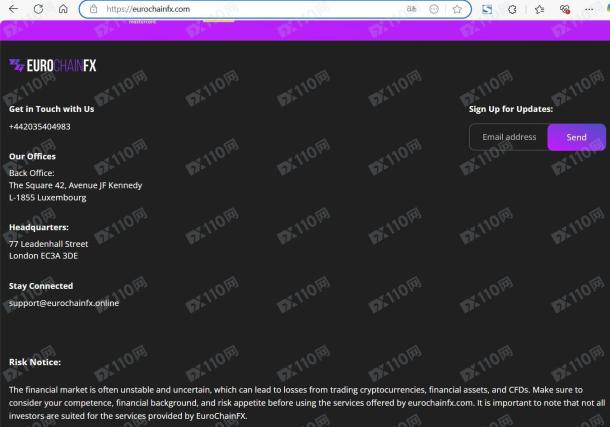The width and height of the screenshot is (610, 427).
Task: Click the Email address input field
Action: tap(508, 137)
